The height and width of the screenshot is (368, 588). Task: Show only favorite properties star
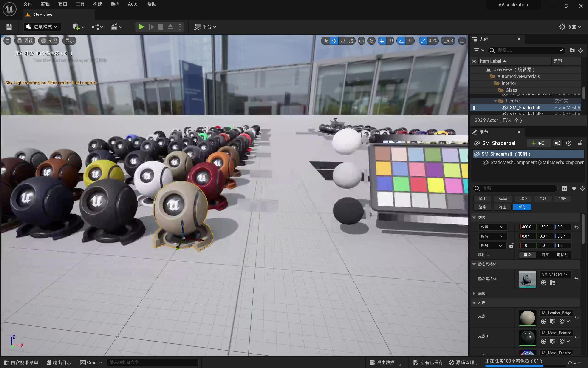point(574,188)
